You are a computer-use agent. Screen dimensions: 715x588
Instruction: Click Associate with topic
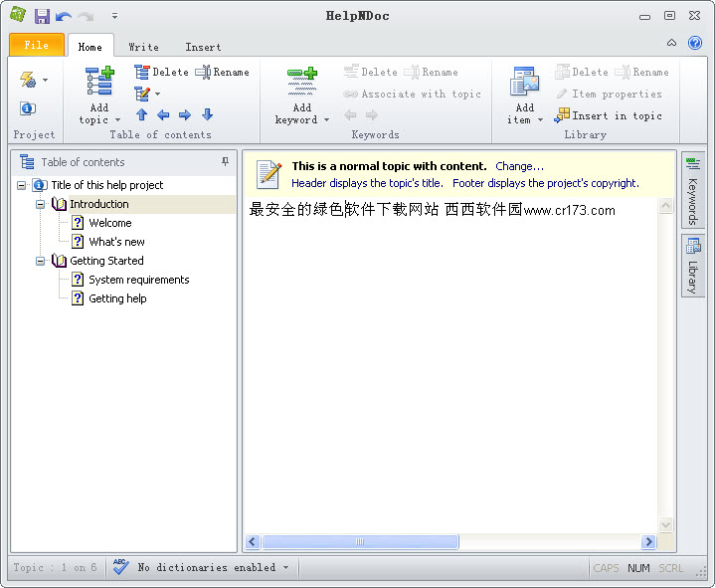pyautogui.click(x=413, y=94)
